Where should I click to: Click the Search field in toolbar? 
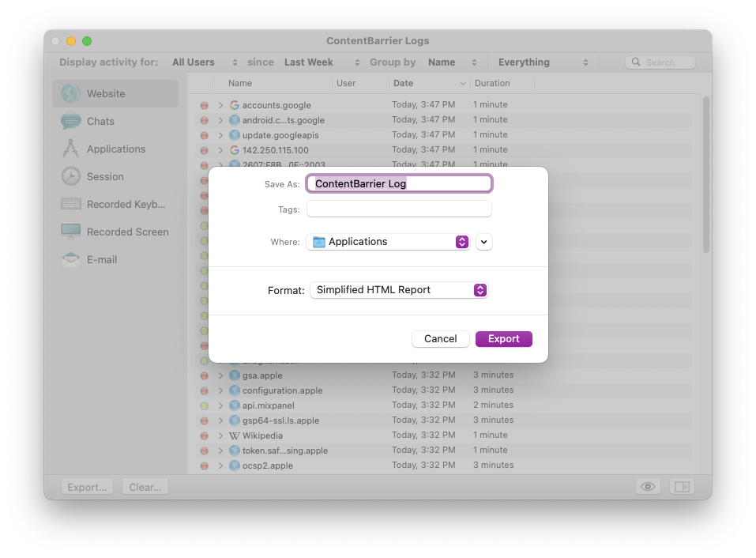(x=660, y=62)
